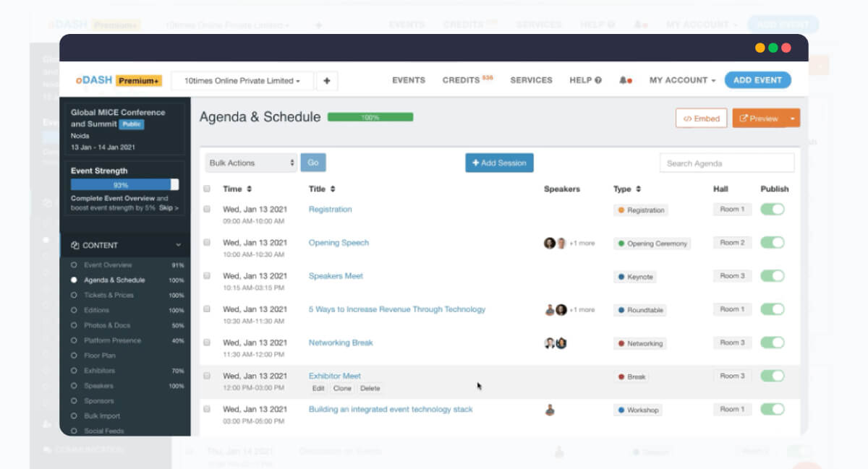This screenshot has width=868, height=469.
Task: Open the 10times Online Private Limited dropdown
Action: tap(242, 81)
